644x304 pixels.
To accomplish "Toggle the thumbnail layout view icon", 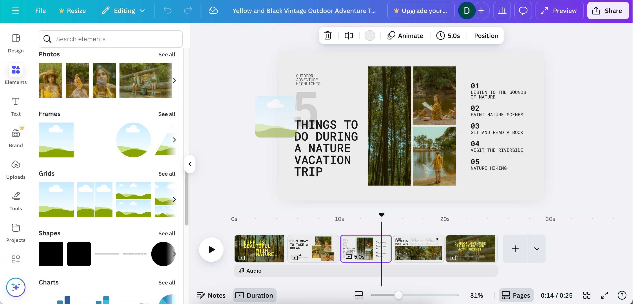I will point(358,295).
